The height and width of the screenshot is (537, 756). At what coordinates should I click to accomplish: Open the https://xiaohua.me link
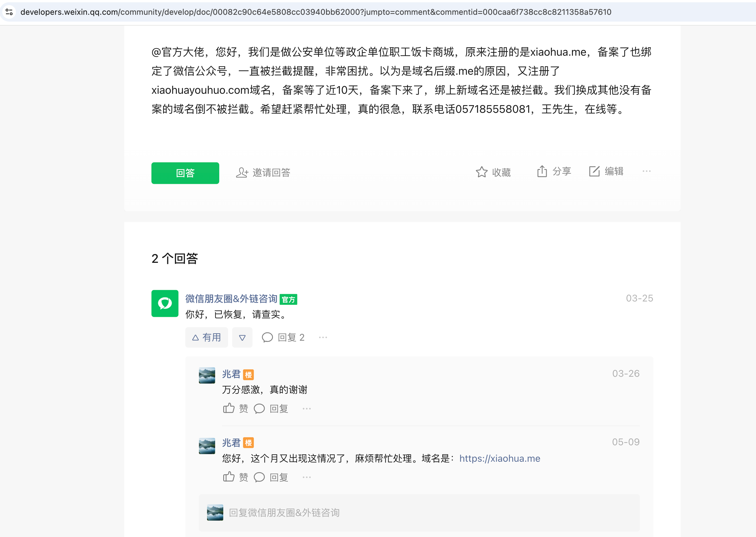500,458
